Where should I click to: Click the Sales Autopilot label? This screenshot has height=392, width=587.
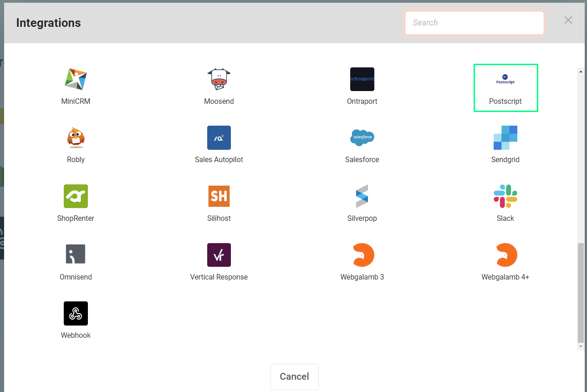coord(219,159)
